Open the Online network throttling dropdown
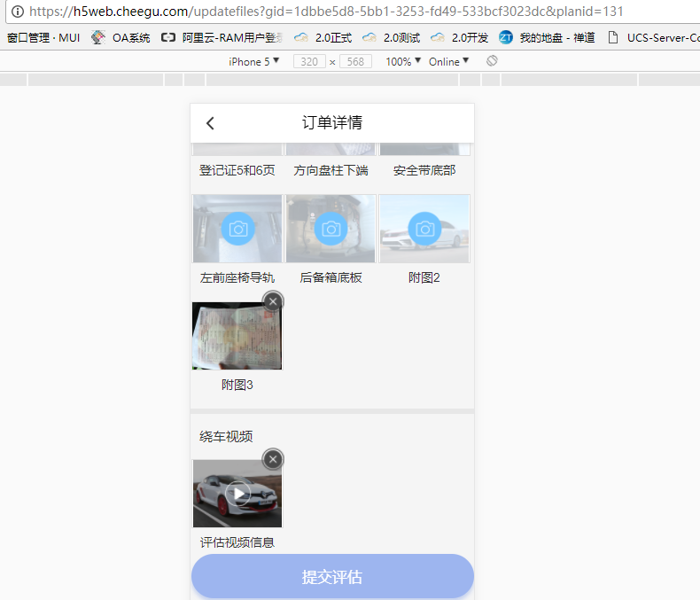This screenshot has height=600, width=700. point(448,61)
